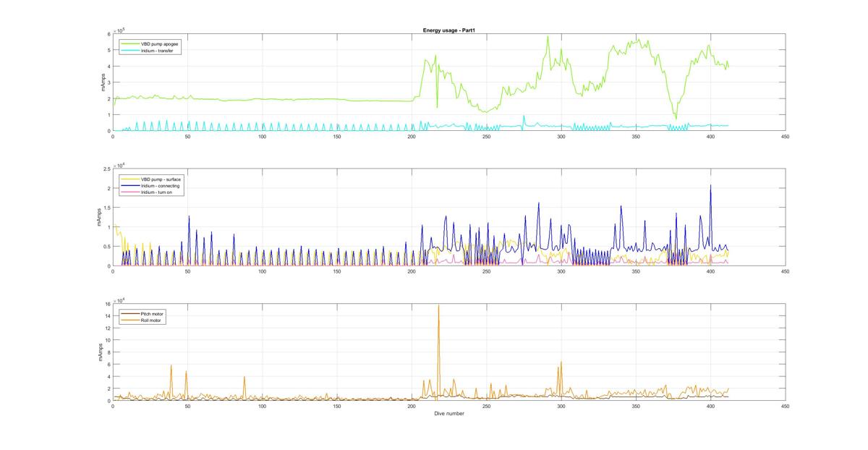
Task: Click the "mAmps" label of the bottom plot
Action: click(x=101, y=352)
